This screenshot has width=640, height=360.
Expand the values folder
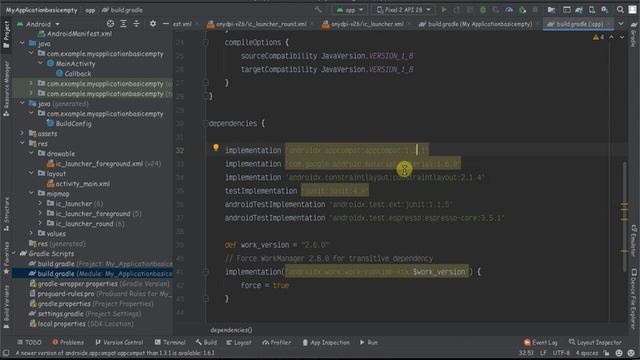coord(31,233)
